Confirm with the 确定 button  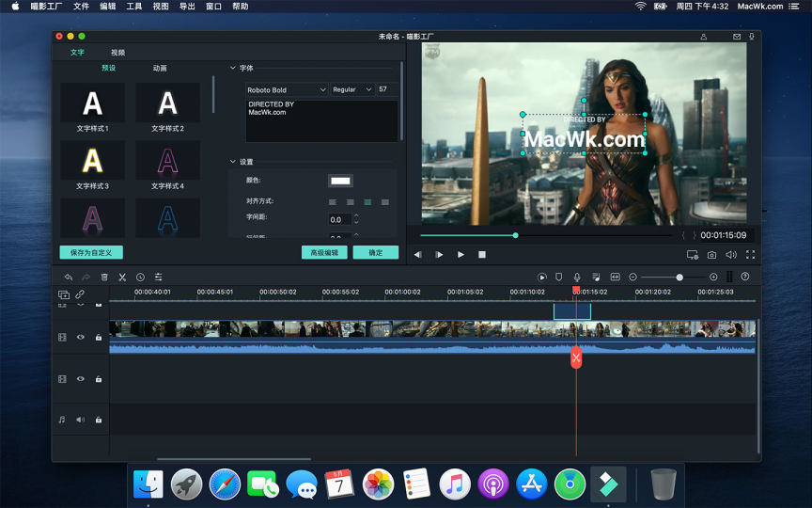pos(375,252)
